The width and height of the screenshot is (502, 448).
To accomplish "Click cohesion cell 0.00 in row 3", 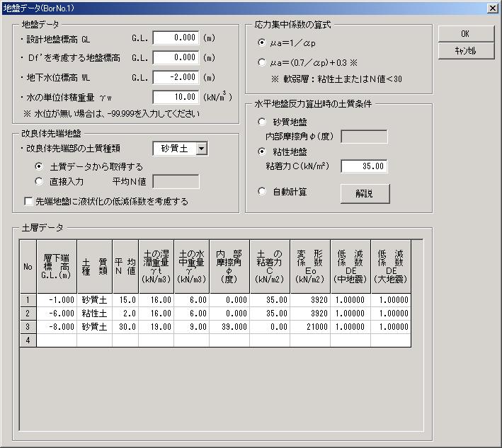I will point(270,327).
